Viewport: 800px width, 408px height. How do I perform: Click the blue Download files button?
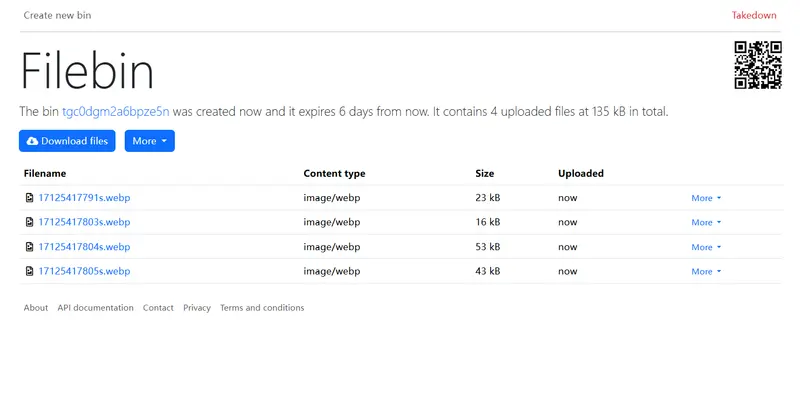tap(67, 141)
